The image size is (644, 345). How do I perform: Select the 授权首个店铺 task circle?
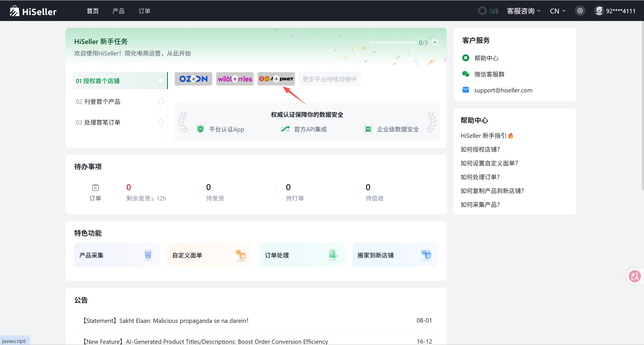[161, 81]
